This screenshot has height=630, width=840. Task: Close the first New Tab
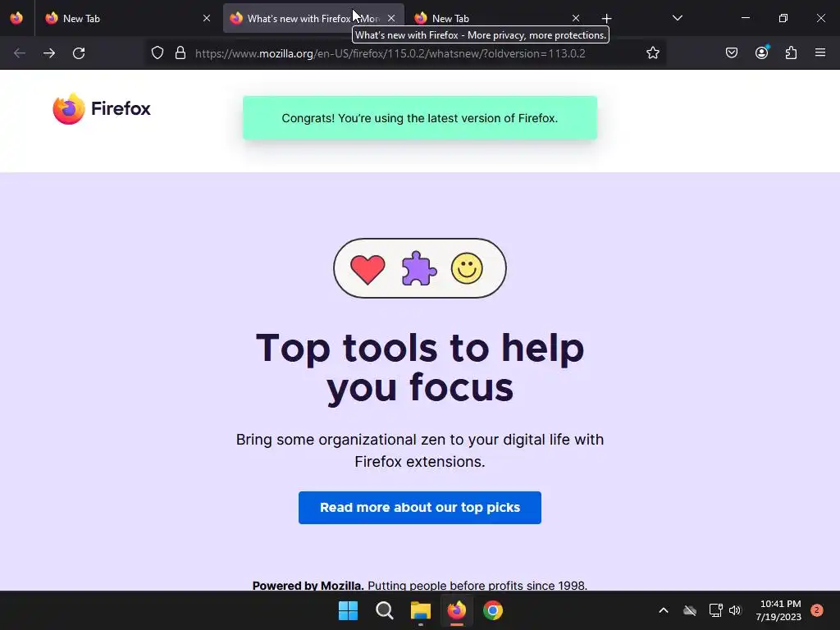click(x=207, y=18)
